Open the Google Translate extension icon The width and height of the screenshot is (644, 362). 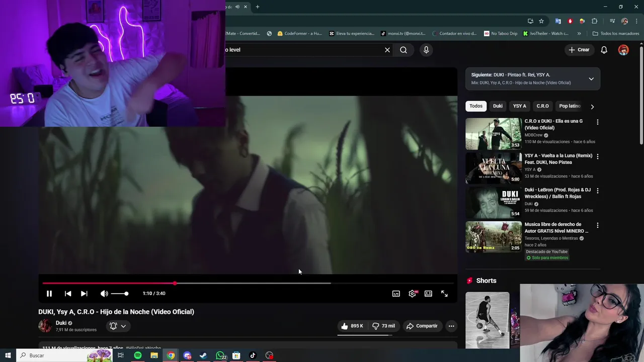click(558, 21)
